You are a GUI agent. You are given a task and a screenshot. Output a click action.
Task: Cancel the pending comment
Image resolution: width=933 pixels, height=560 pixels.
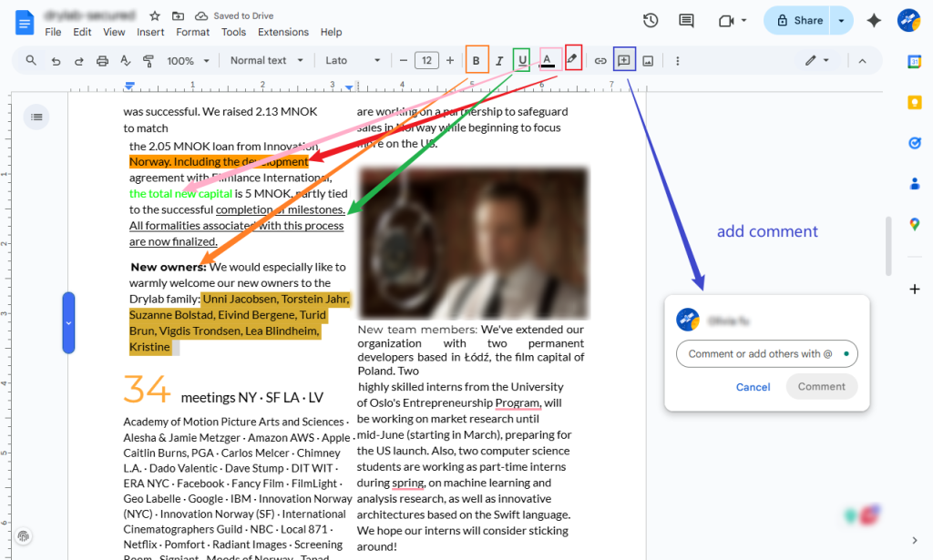[753, 386]
